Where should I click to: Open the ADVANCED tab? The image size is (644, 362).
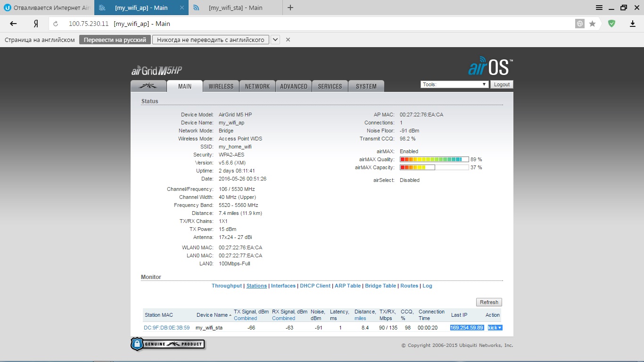click(x=294, y=86)
